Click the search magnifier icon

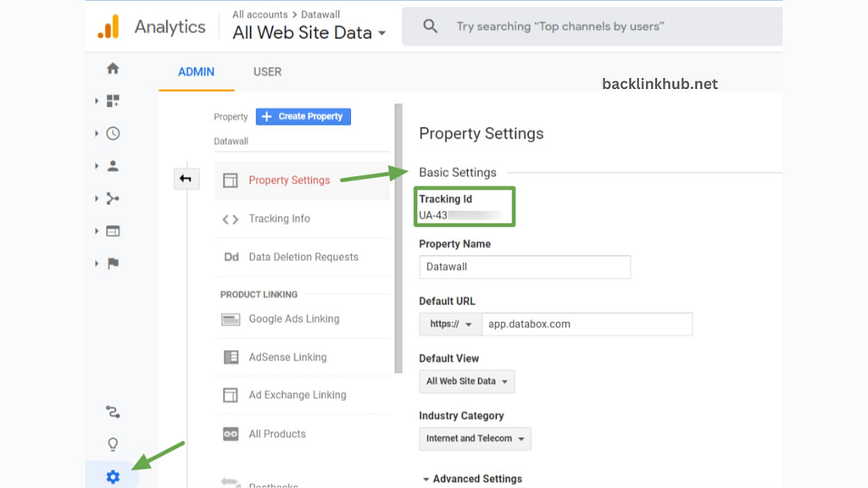(x=430, y=25)
